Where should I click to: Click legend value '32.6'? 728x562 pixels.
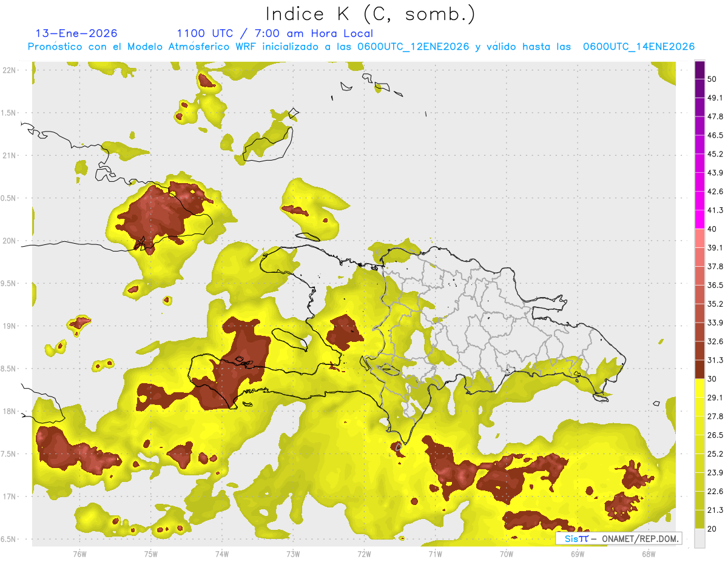[715, 341]
